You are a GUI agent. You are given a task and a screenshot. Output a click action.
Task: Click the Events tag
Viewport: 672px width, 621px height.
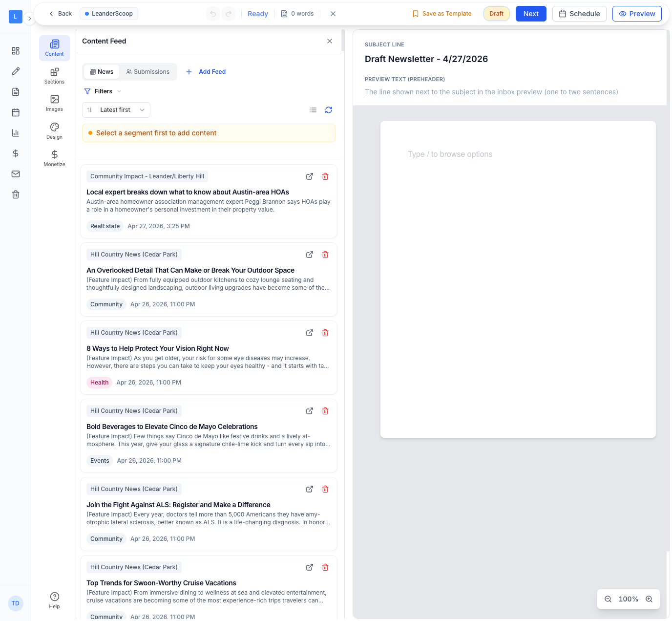[x=100, y=461]
